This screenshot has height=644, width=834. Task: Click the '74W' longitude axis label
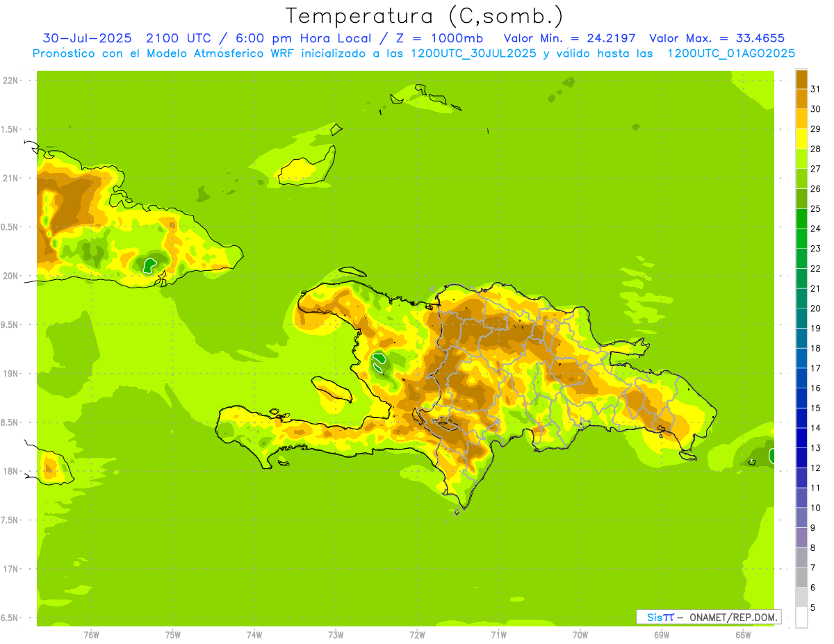click(x=254, y=635)
